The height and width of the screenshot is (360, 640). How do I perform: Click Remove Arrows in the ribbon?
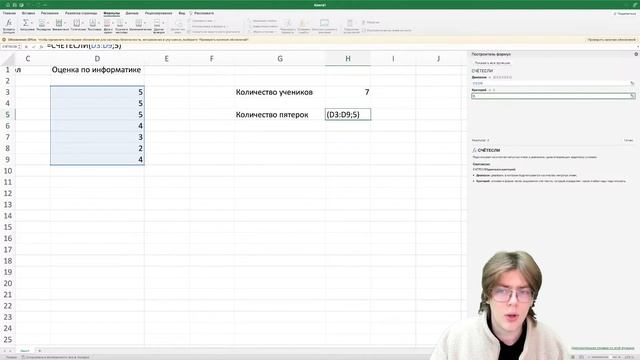click(261, 31)
